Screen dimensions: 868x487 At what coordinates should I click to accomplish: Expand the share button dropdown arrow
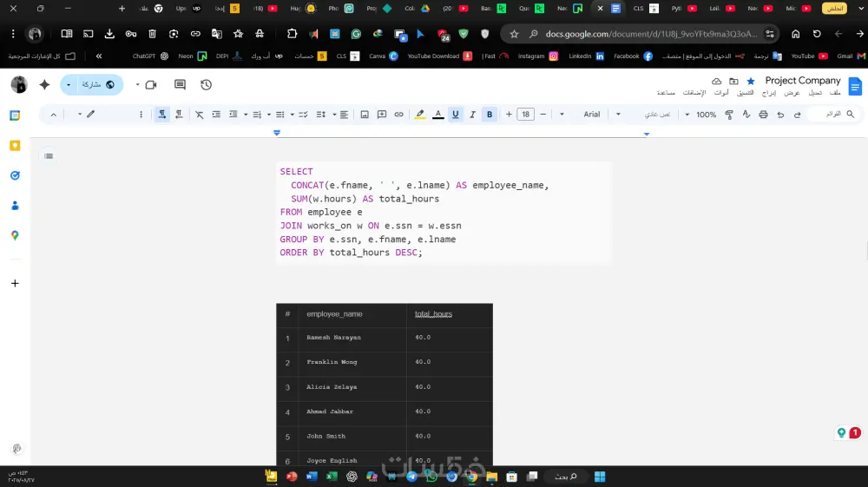[69, 85]
